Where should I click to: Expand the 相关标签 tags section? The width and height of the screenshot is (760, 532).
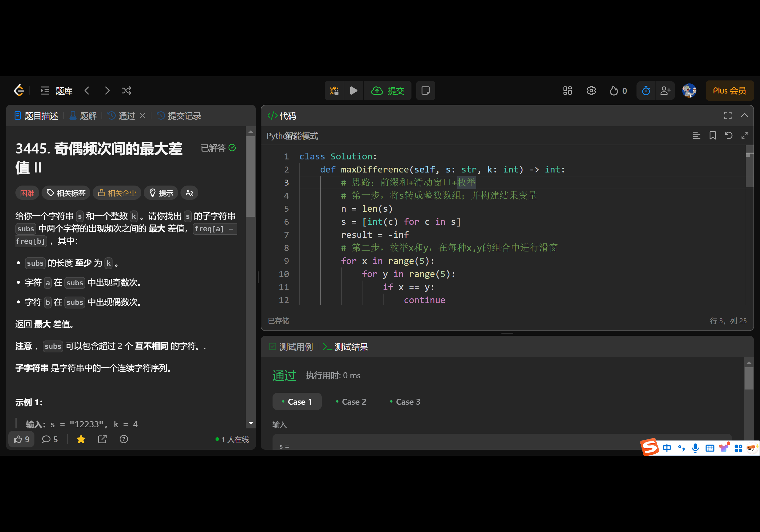tap(66, 193)
